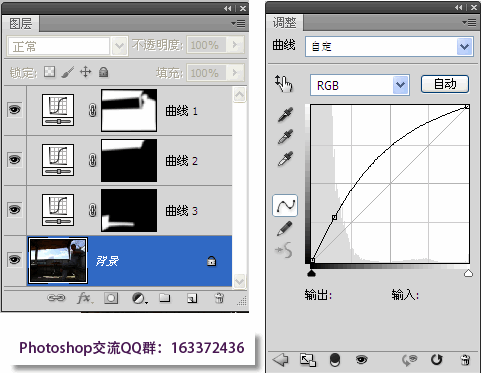Click the 自动 button
The height and width of the screenshot is (373, 482).
pos(445,84)
